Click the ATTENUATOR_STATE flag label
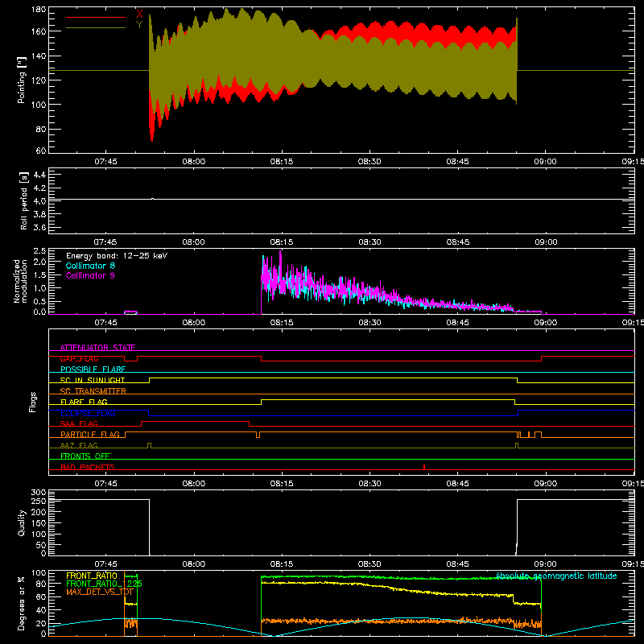 (x=97, y=348)
